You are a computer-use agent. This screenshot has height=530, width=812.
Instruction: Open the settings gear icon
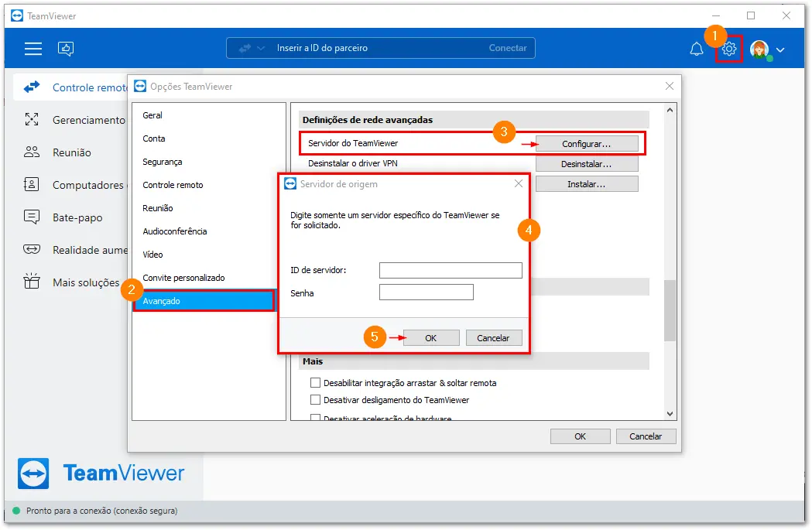(729, 50)
